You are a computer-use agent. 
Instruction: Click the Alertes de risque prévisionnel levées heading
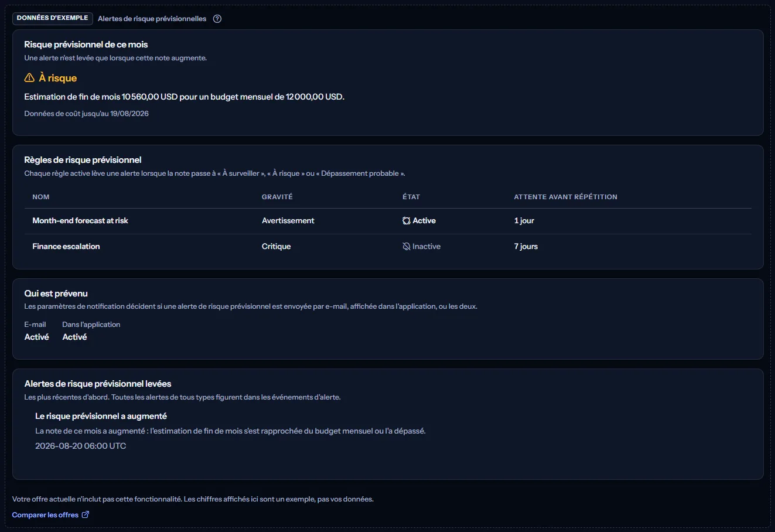[98, 384]
